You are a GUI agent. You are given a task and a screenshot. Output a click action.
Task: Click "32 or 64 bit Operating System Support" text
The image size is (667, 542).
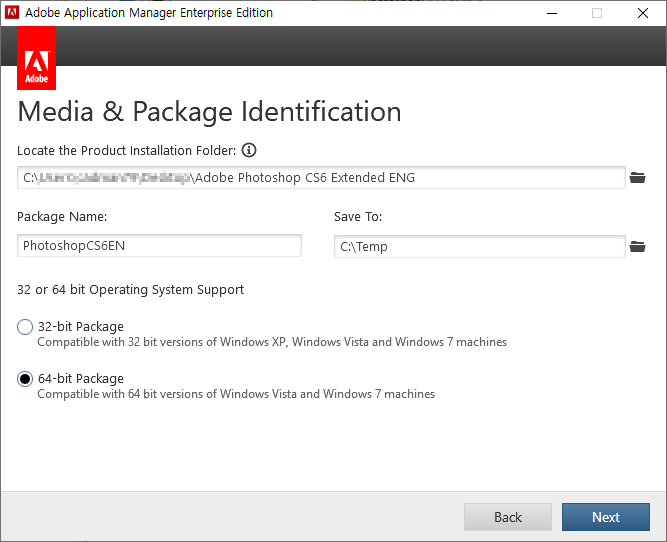click(131, 290)
